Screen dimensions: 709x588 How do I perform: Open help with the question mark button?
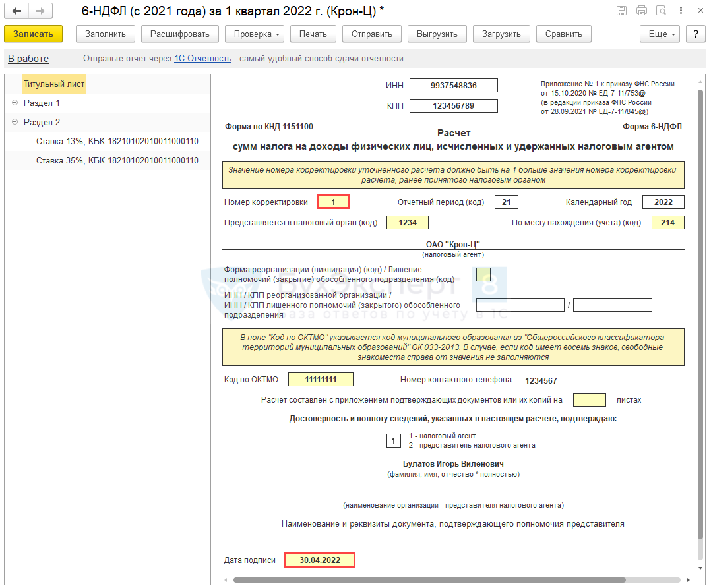click(x=696, y=34)
